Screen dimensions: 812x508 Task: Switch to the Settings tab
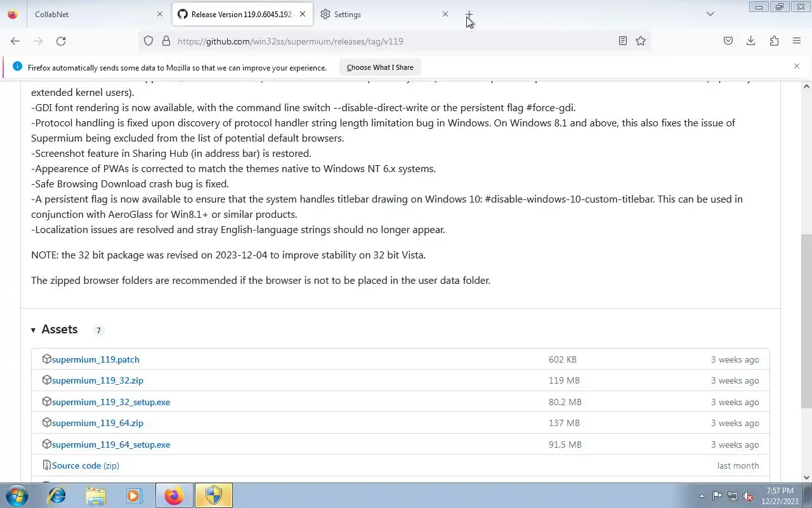[384, 14]
